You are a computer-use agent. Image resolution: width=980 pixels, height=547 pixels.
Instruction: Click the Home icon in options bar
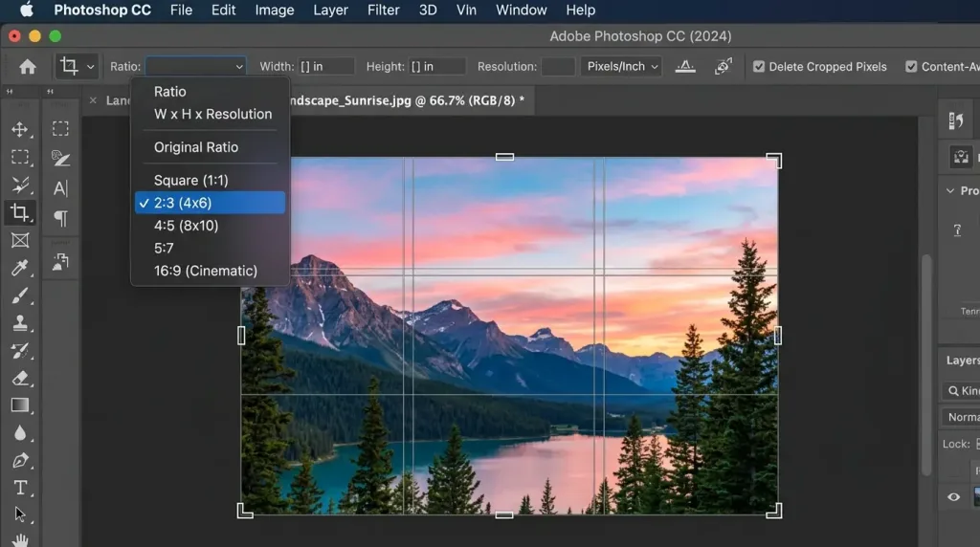click(28, 67)
